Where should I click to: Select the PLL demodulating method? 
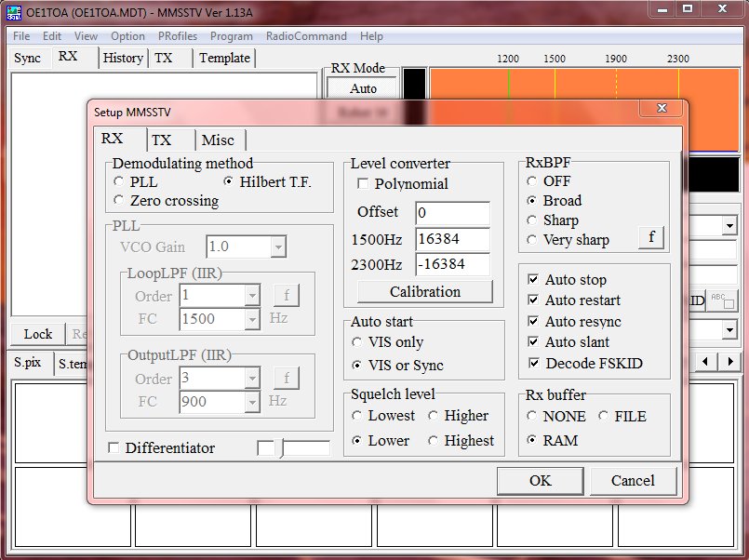118,181
